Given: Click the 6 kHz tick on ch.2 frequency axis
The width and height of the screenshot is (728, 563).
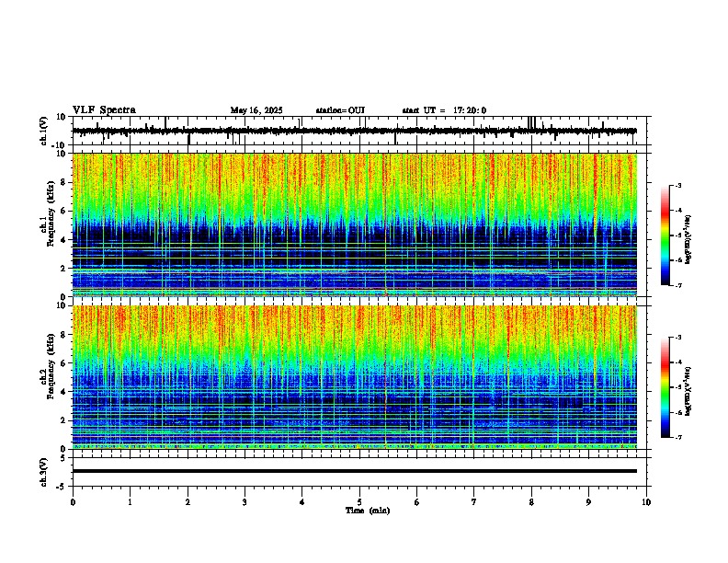Looking at the screenshot, I should [x=64, y=362].
